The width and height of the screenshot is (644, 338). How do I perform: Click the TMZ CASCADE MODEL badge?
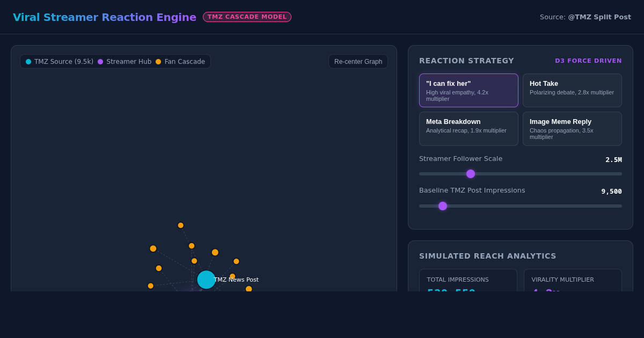[x=247, y=17]
